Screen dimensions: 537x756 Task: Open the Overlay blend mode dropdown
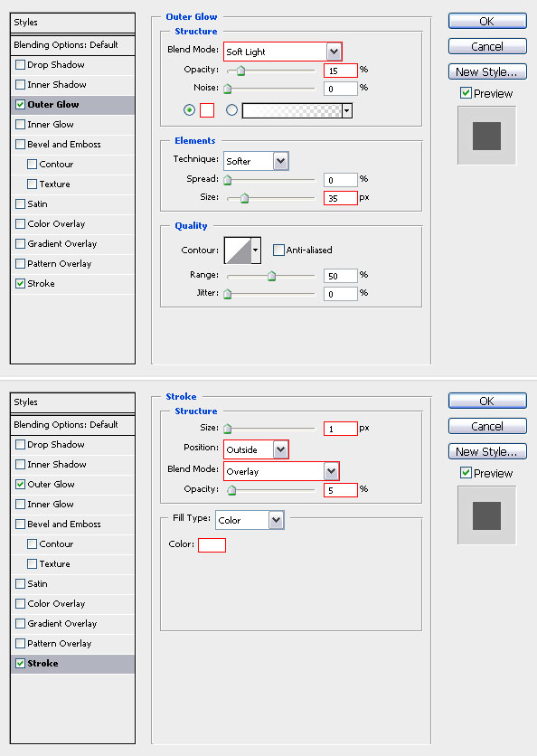pos(281,471)
